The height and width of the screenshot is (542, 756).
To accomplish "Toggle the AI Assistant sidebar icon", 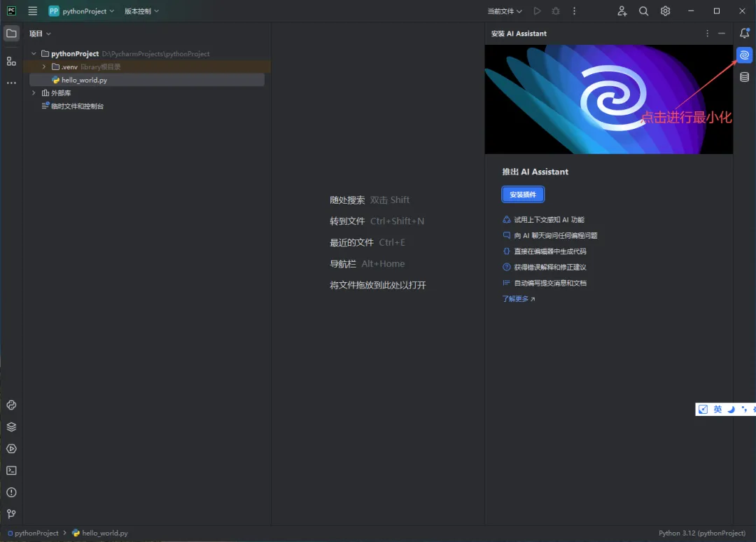I will click(x=744, y=55).
